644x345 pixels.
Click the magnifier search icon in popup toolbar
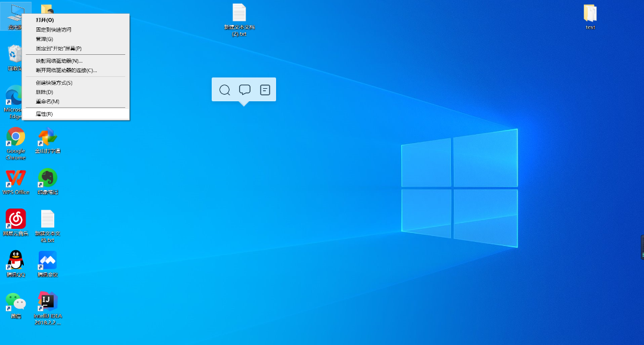pos(225,90)
